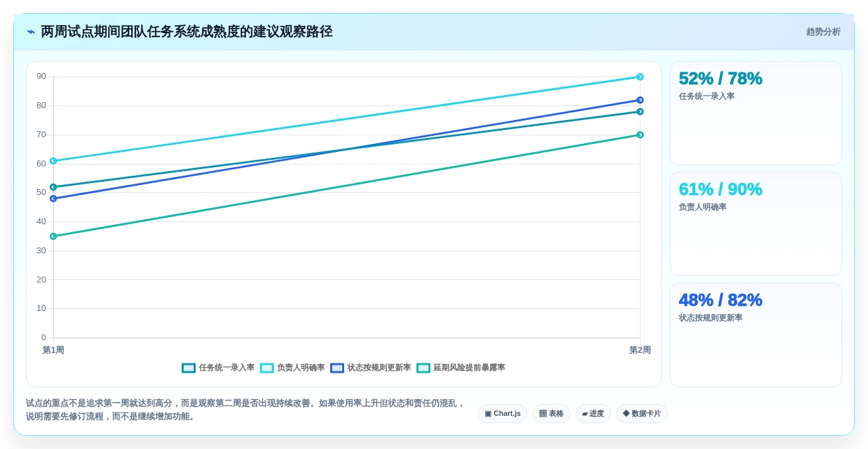Screen dimensions: 868x449
Task: Click week 1 data point at value 52
Action: pyautogui.click(x=53, y=187)
